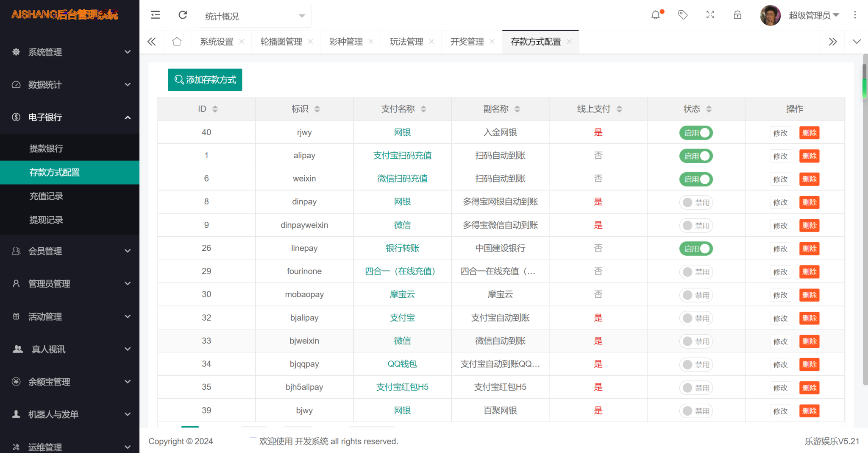Disable the rjwy payment toggle
The height and width of the screenshot is (453, 868).
[696, 133]
